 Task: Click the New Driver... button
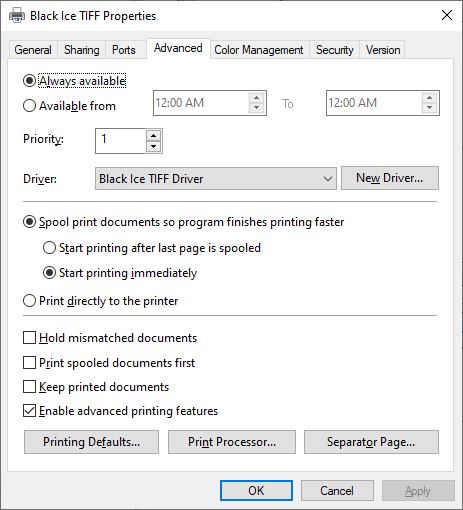pyautogui.click(x=390, y=178)
